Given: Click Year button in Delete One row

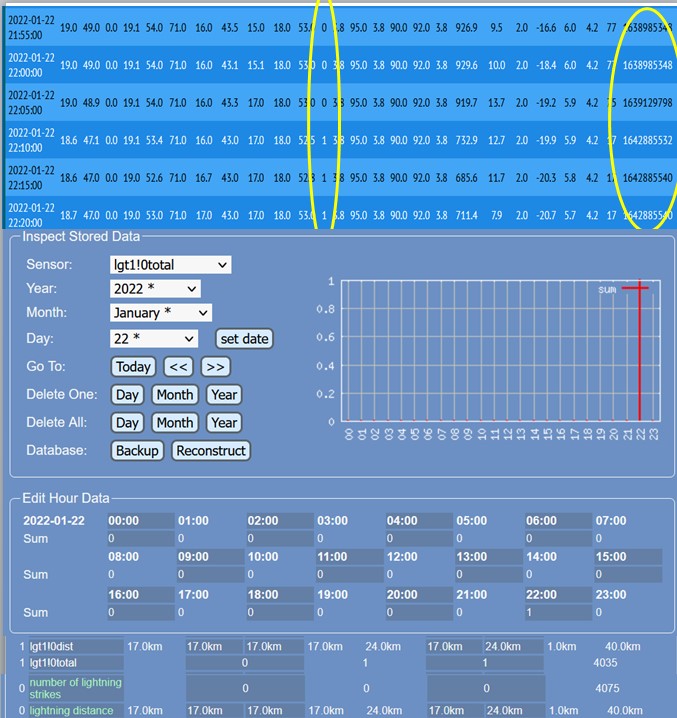Looking at the screenshot, I should coord(224,395).
